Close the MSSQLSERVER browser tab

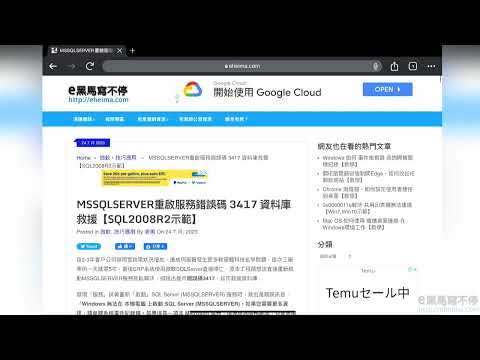tap(120, 51)
